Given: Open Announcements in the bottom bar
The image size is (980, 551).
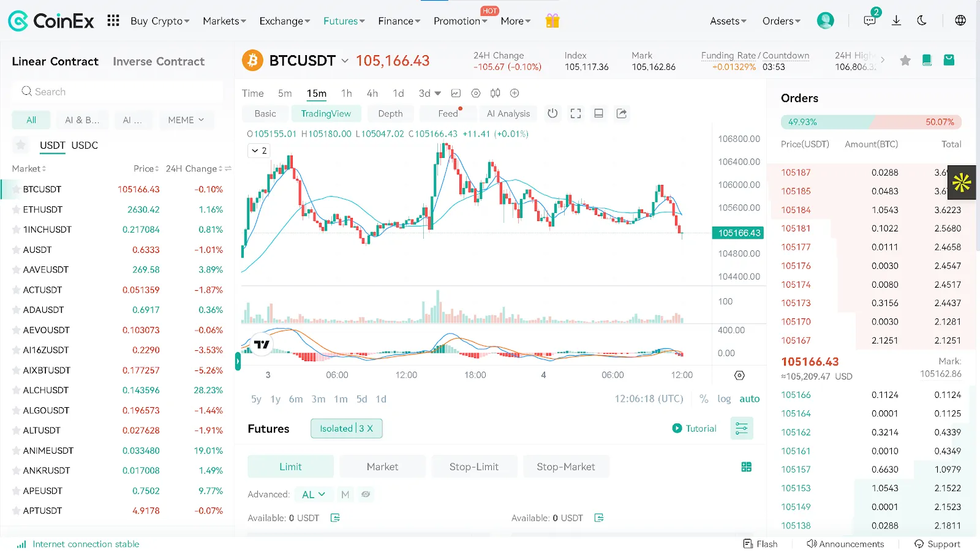Looking at the screenshot, I should coord(845,544).
